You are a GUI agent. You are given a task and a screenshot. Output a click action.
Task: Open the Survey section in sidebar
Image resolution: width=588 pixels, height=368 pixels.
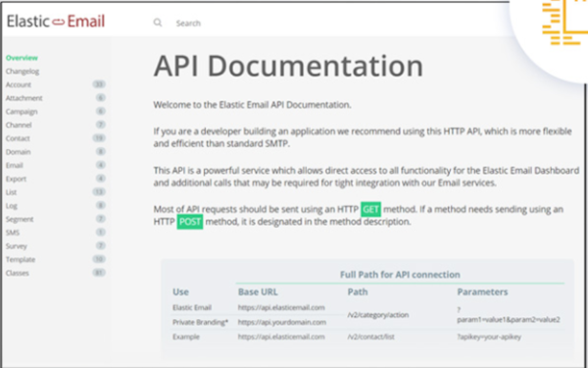[x=16, y=246]
